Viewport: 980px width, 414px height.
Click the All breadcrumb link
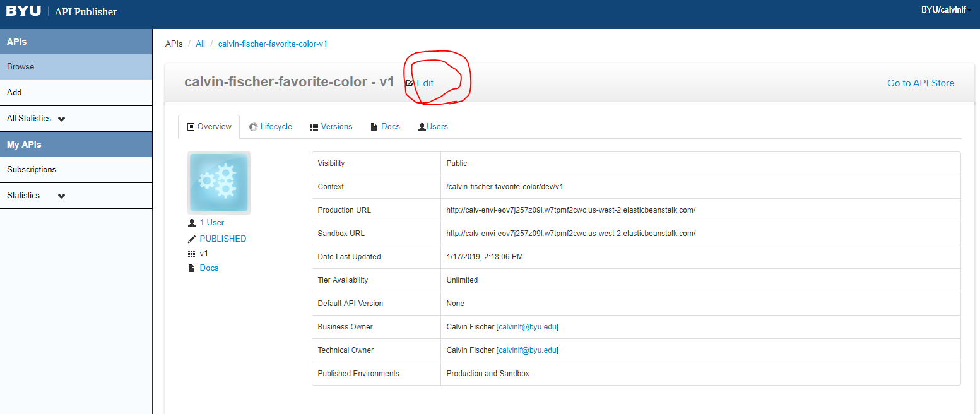pos(200,44)
